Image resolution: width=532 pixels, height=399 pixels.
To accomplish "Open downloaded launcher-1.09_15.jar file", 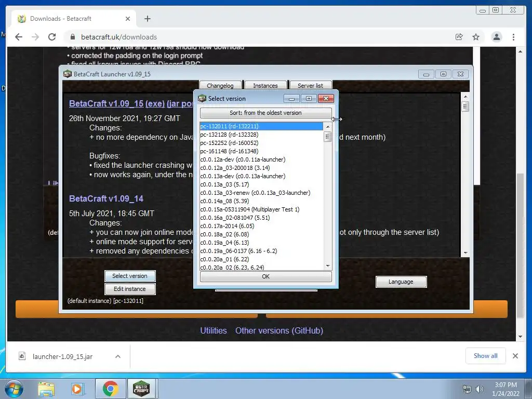I will click(x=62, y=356).
